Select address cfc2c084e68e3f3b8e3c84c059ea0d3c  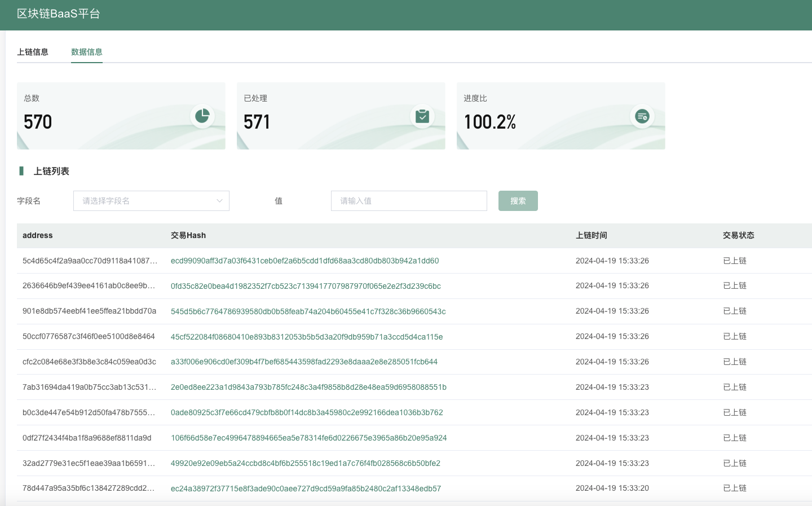89,362
